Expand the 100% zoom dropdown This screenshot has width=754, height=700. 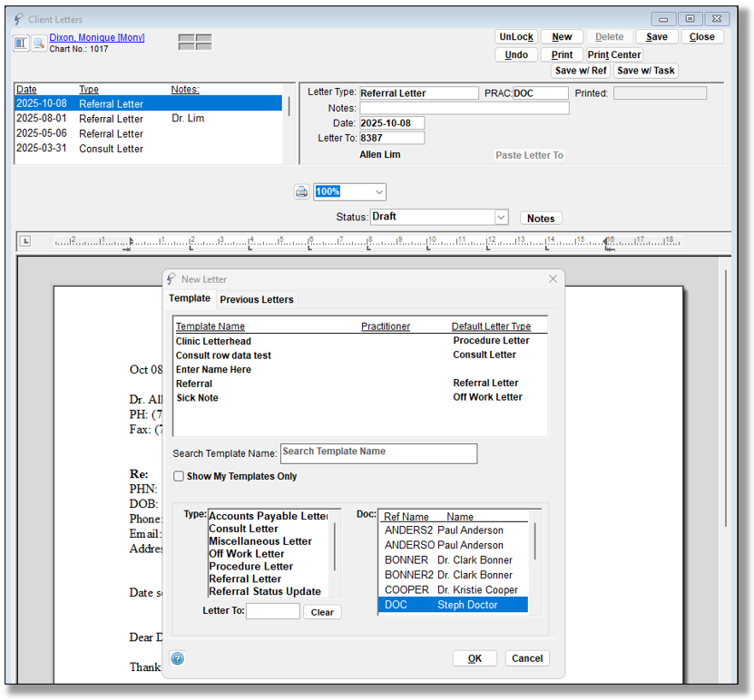pyautogui.click(x=378, y=192)
